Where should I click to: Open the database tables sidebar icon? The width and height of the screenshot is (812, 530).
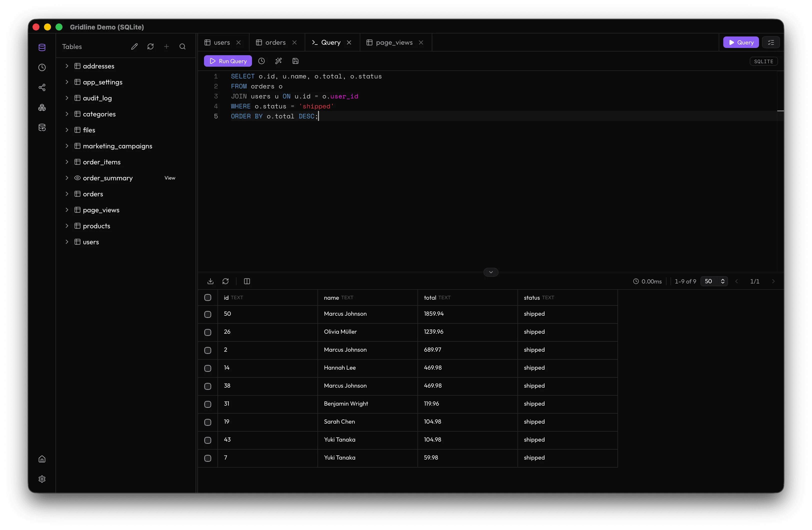42,47
